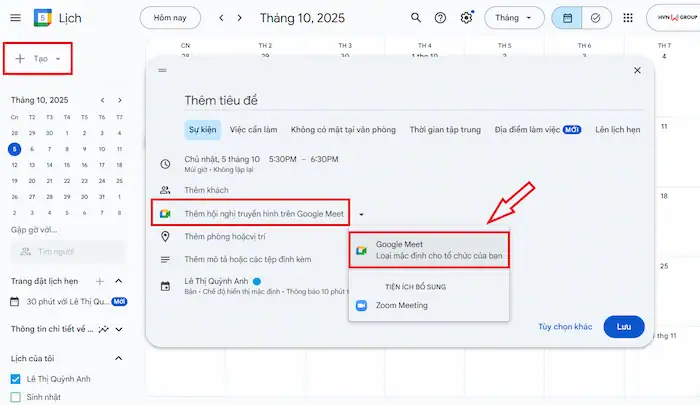700x405 pixels.
Task: Click the Lưu save button
Action: tap(624, 327)
